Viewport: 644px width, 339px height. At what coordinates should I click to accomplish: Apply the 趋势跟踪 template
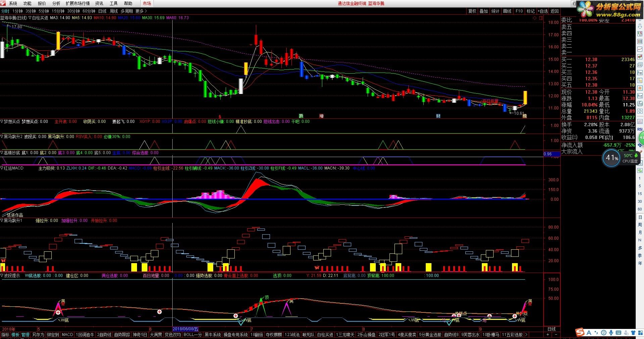(x=122, y=335)
